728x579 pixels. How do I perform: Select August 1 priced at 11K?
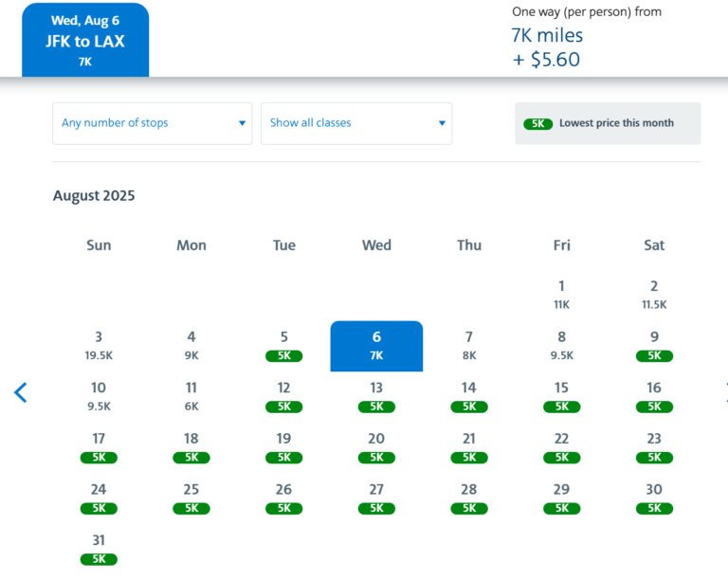pos(561,295)
